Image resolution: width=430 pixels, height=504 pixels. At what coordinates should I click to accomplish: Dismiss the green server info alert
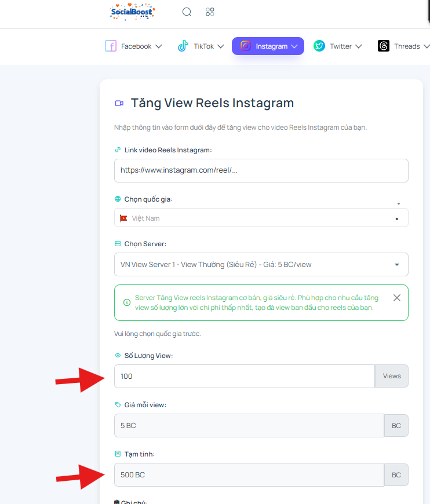click(397, 298)
